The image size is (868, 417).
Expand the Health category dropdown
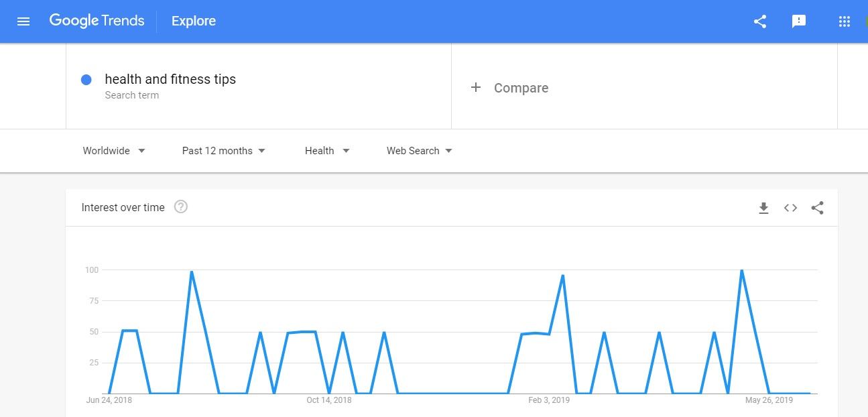click(327, 151)
